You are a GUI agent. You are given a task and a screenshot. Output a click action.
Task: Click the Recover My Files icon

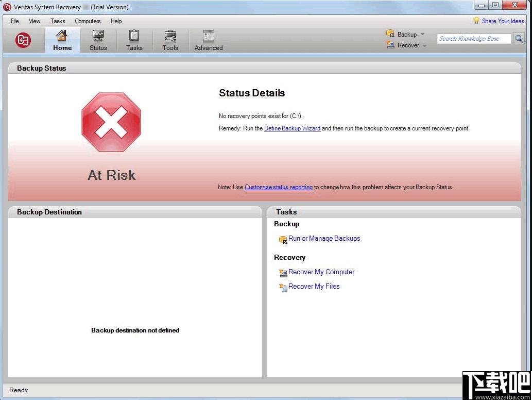click(283, 287)
